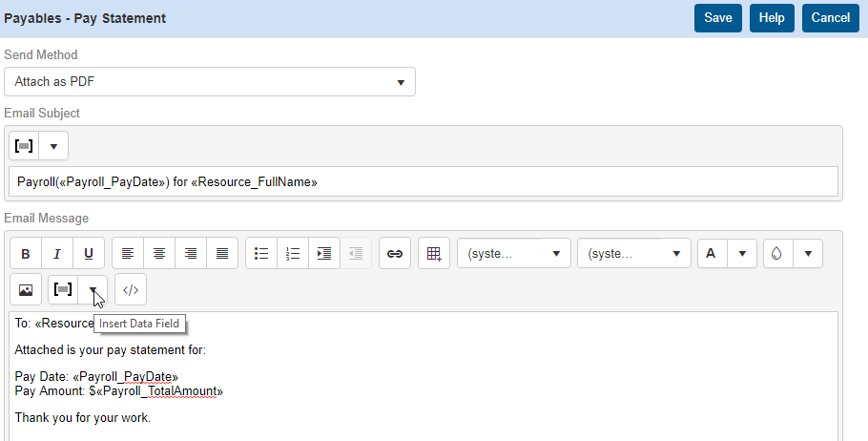Insert a numbered list
This screenshot has height=441, width=868.
tap(293, 254)
